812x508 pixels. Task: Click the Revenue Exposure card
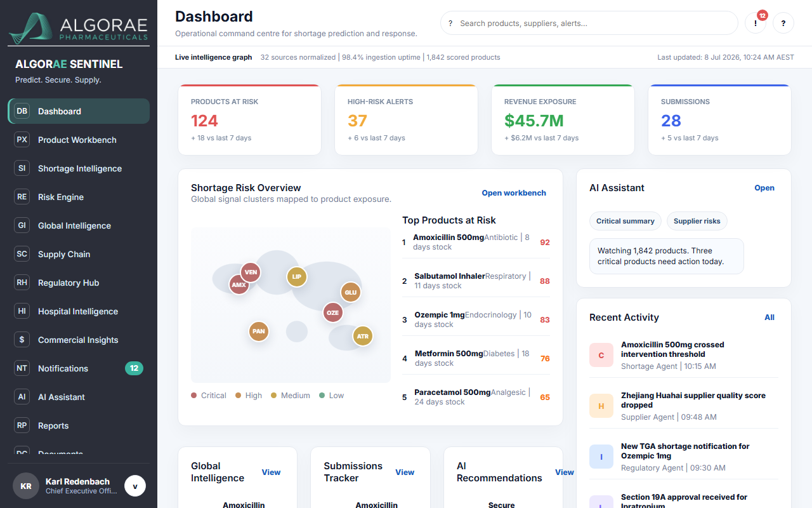563,120
